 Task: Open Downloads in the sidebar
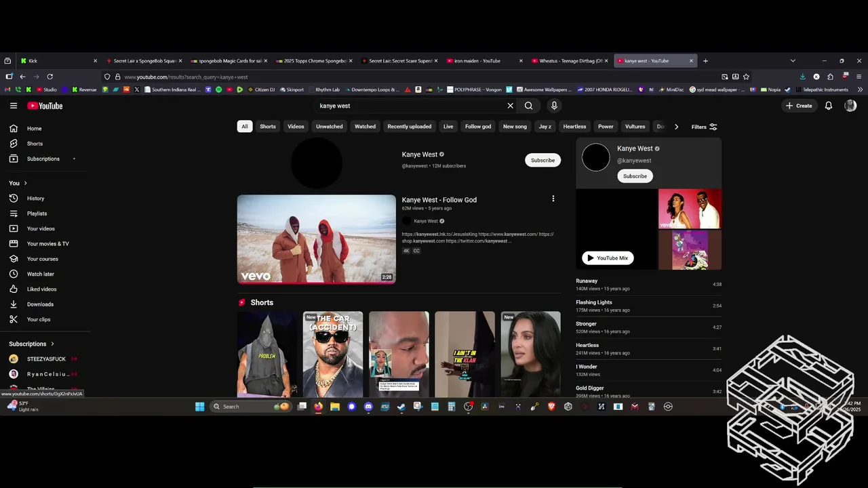[x=45, y=304]
